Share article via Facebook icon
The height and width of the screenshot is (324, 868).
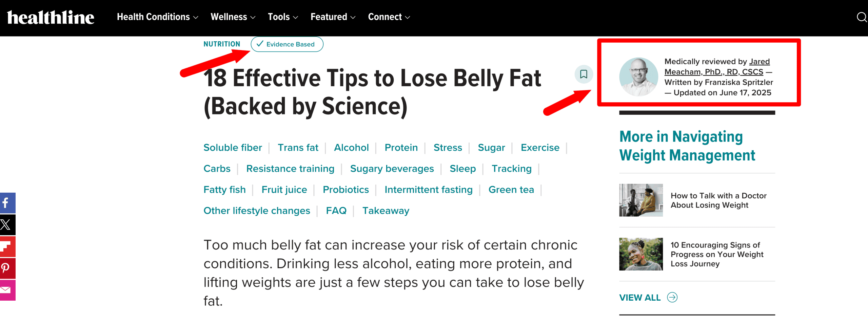pos(7,203)
